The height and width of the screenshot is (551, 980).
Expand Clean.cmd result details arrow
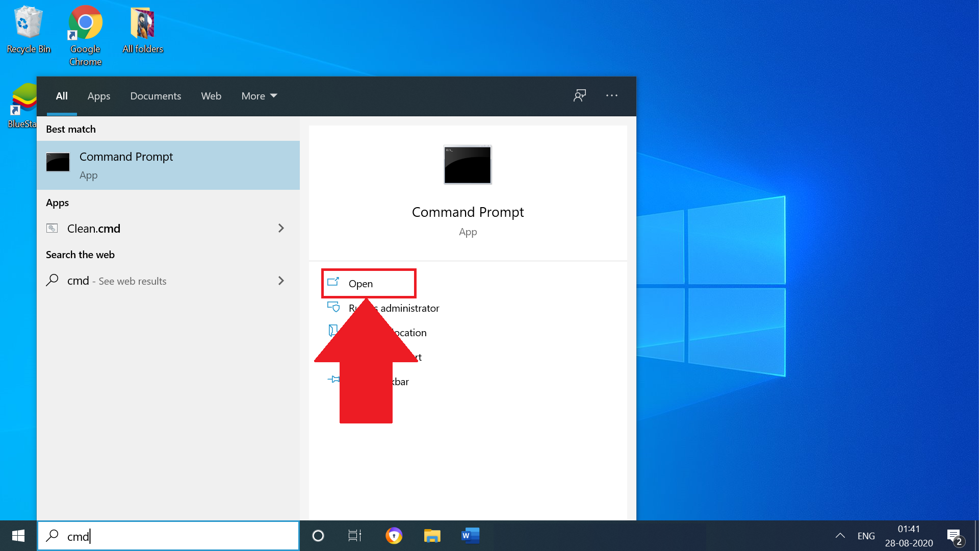pos(281,228)
